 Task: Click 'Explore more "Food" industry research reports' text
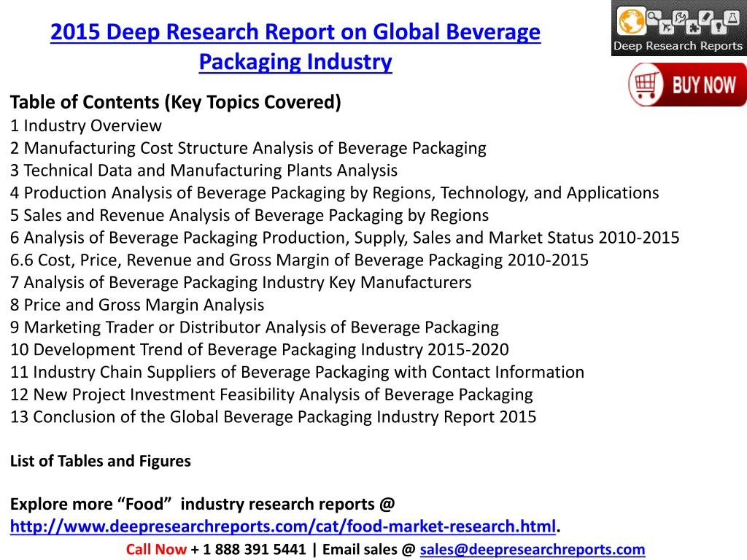(x=203, y=504)
